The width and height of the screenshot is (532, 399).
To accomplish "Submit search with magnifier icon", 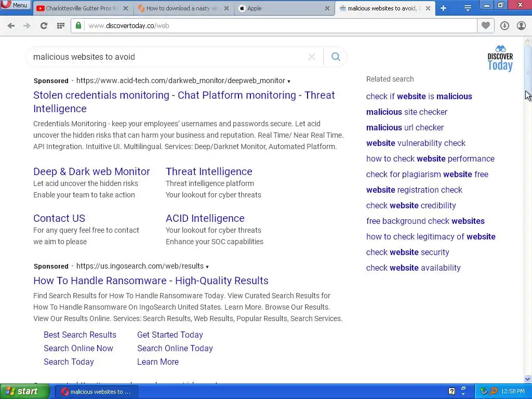I will coord(336,57).
